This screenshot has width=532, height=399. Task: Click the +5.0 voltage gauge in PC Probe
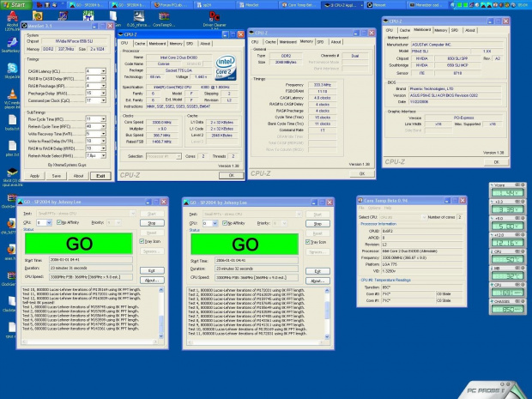coord(508,223)
